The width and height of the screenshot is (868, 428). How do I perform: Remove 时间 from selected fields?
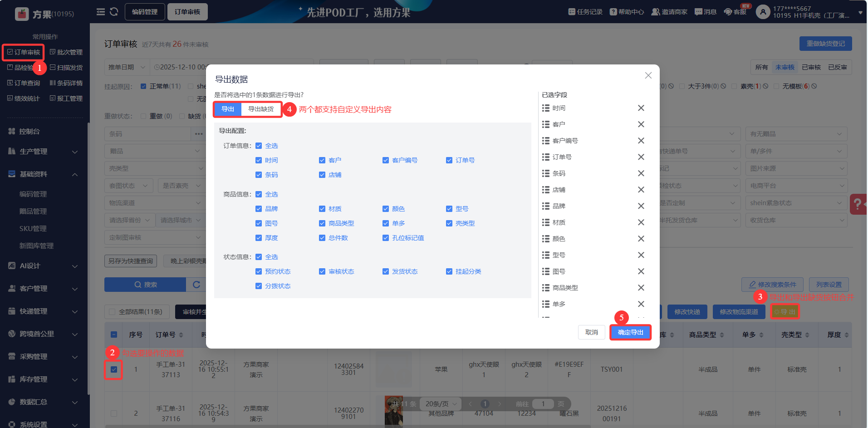641,108
